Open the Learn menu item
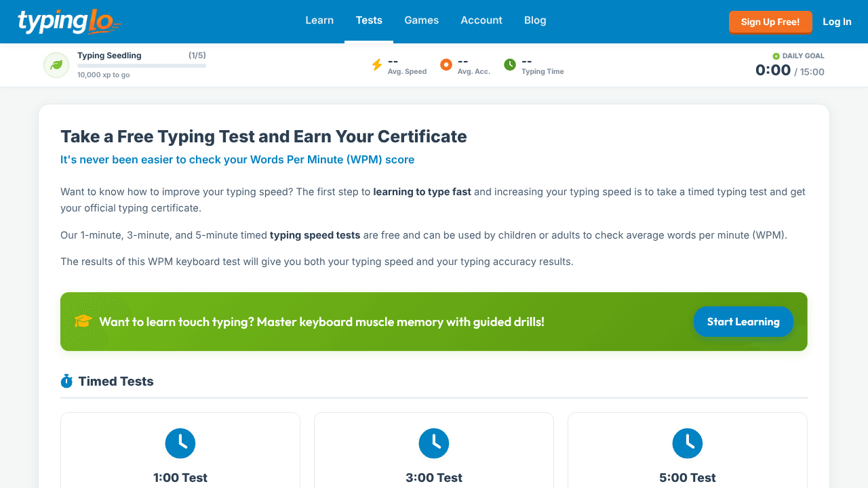This screenshot has height=488, width=868. pyautogui.click(x=319, y=20)
